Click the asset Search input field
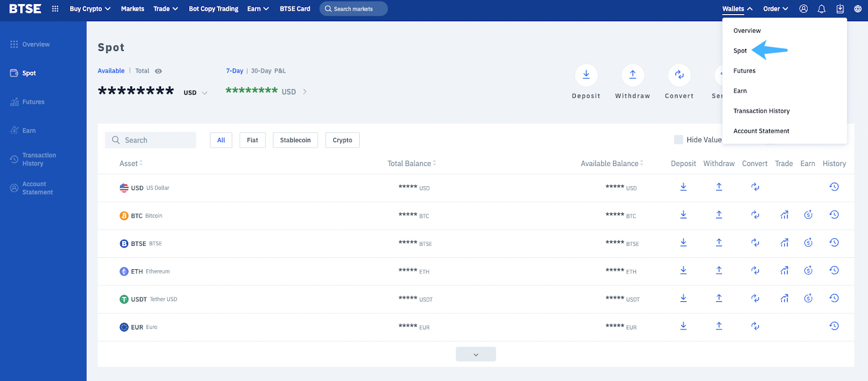868x381 pixels. coord(151,140)
